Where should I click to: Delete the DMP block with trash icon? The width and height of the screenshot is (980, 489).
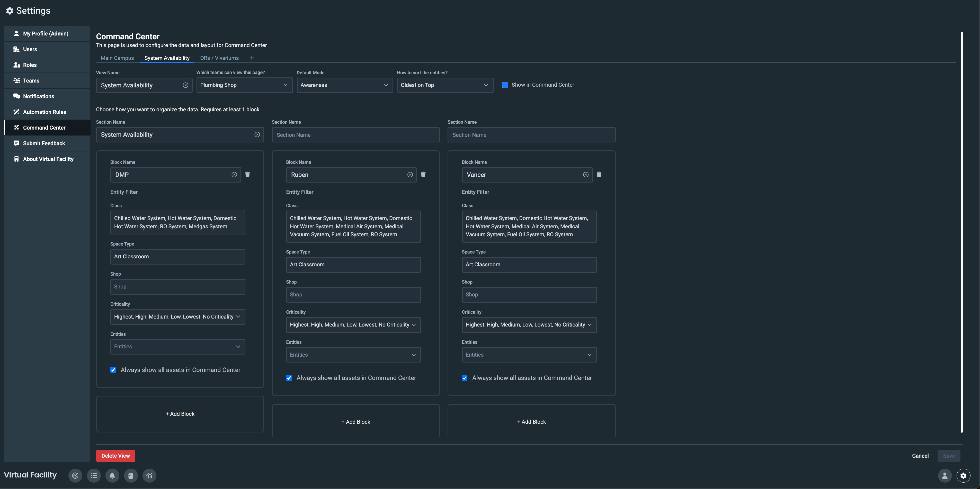pyautogui.click(x=247, y=175)
